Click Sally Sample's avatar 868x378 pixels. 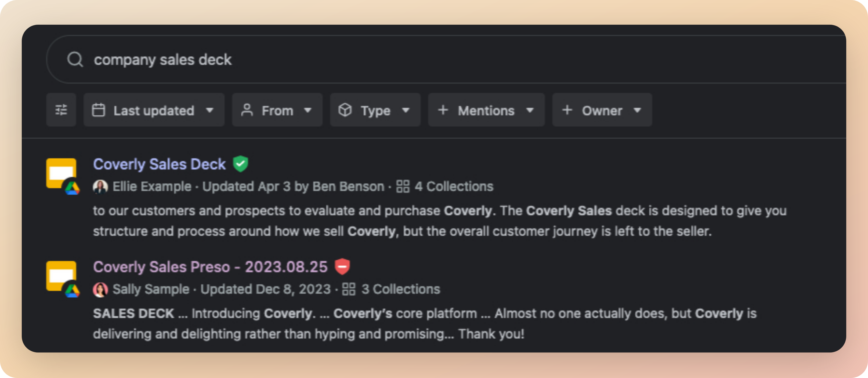pos(100,289)
